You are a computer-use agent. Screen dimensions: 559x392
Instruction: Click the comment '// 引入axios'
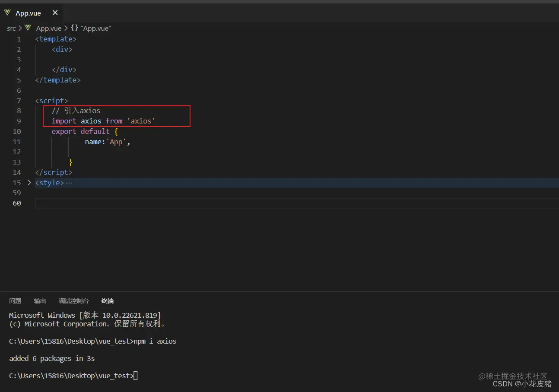[x=76, y=111]
